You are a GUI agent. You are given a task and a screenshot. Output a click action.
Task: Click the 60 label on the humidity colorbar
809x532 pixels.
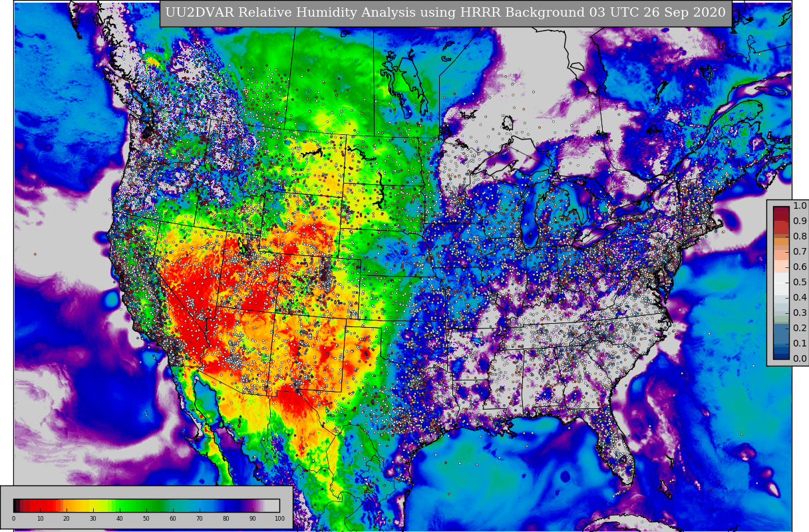[173, 519]
